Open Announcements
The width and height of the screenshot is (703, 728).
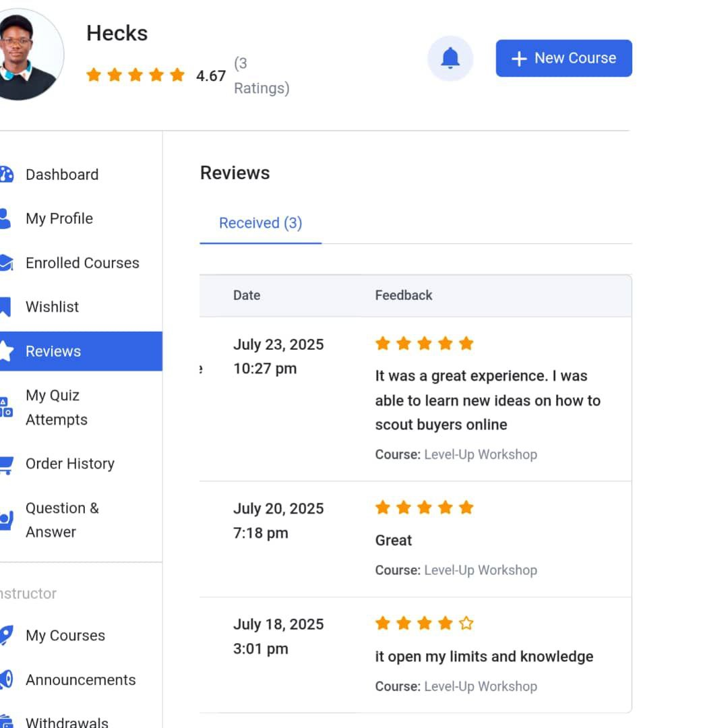click(x=81, y=679)
